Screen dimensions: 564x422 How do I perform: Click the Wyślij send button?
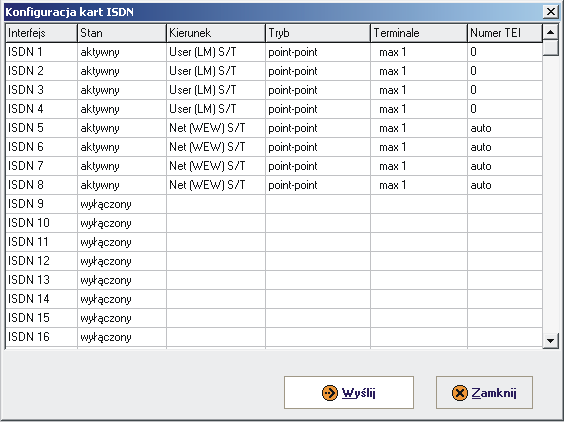pos(349,392)
